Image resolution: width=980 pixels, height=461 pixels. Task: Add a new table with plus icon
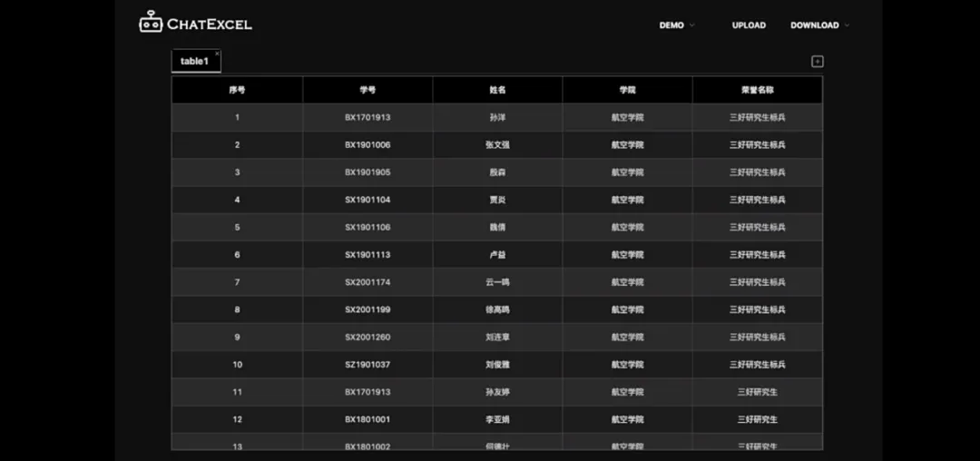[817, 61]
